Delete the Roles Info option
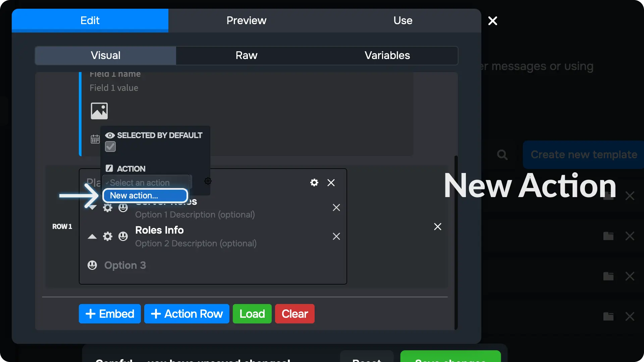This screenshot has height=362, width=644. (336, 236)
